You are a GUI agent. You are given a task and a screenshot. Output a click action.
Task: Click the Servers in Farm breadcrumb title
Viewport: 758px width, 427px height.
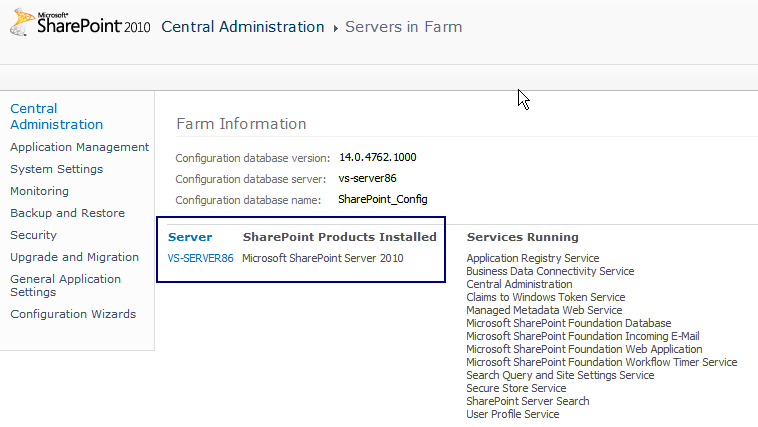pyautogui.click(x=404, y=27)
